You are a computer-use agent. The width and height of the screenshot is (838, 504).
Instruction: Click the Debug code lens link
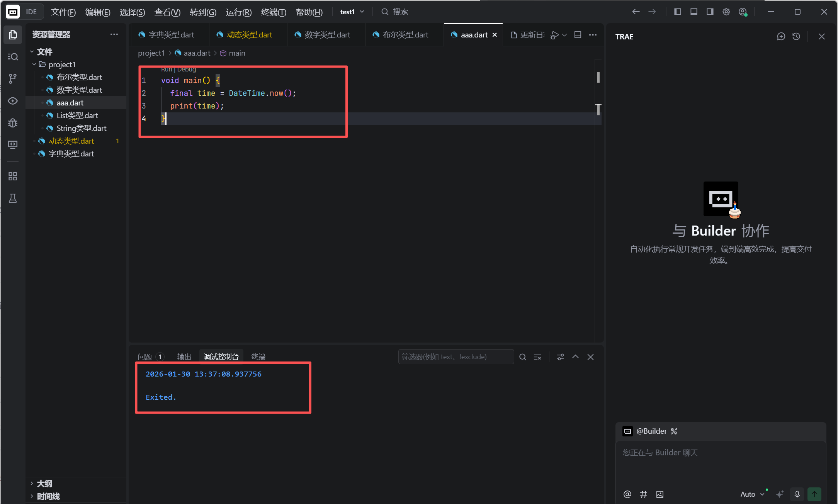click(x=187, y=70)
